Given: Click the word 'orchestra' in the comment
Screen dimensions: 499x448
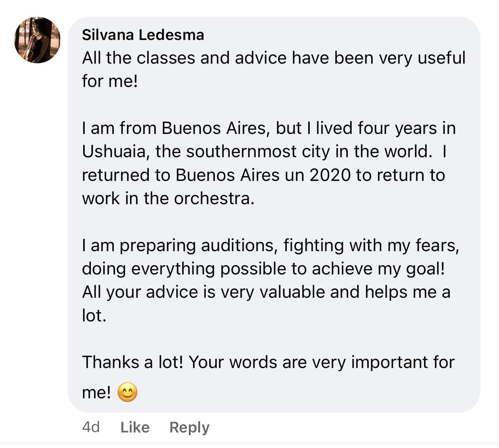Looking at the screenshot, I should pyautogui.click(x=213, y=198).
